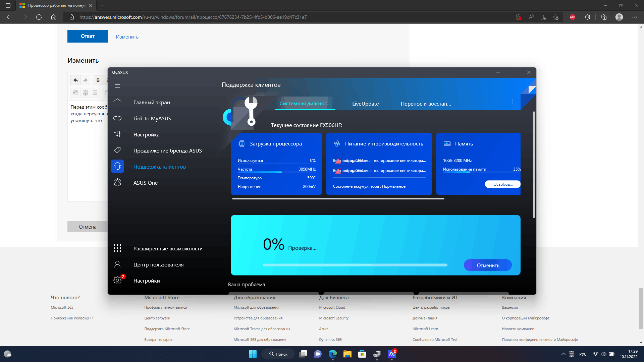Open File Explorer from taskbar
The width and height of the screenshot is (644, 362).
point(347,354)
